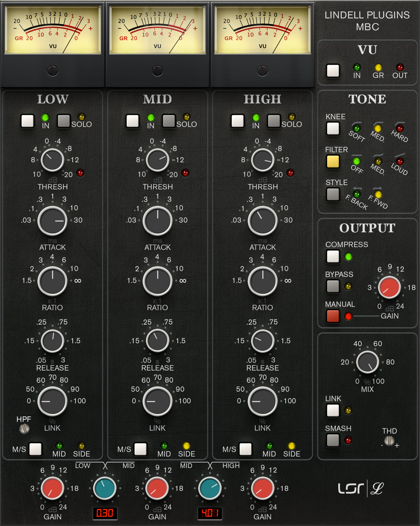The image size is (420, 526).
Task: Click the MID band ATTACK knob
Action: (x=158, y=221)
